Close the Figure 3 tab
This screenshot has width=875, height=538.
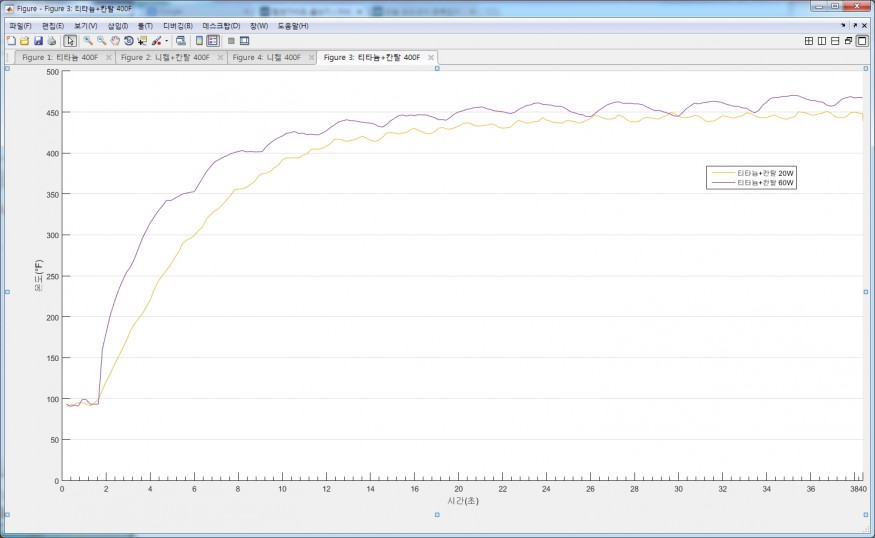coord(431,57)
